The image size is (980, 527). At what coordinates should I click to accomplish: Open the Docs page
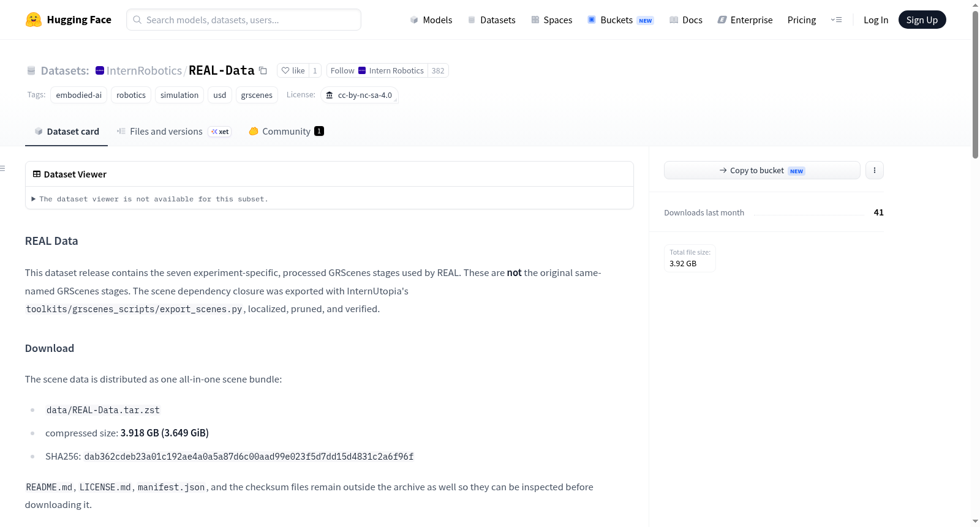(686, 20)
